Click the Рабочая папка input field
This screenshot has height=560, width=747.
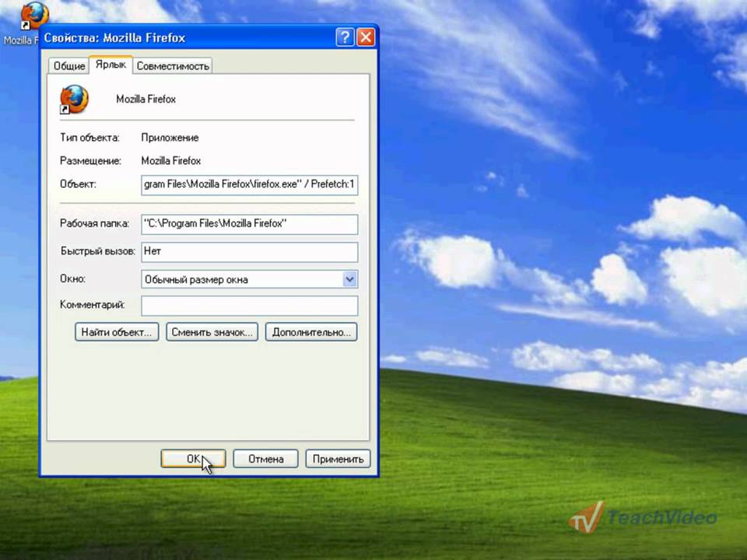coord(250,224)
